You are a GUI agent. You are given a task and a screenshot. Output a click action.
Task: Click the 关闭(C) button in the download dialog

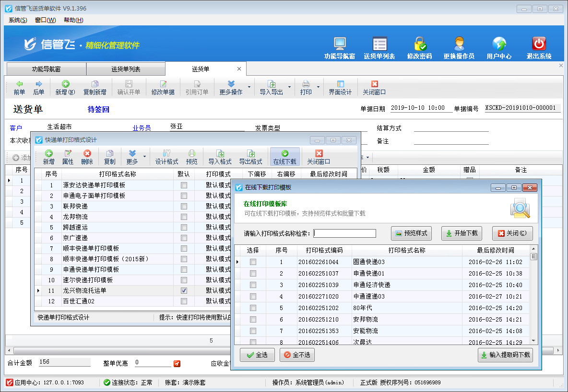point(512,233)
